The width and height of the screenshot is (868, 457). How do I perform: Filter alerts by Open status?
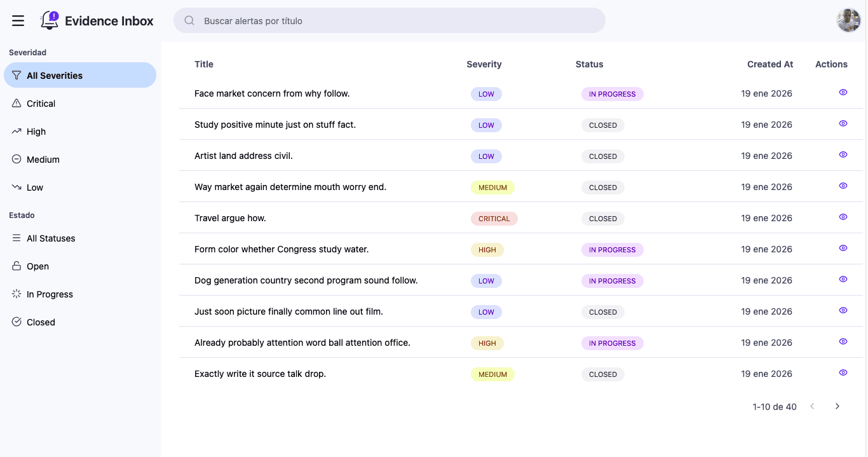click(80, 266)
